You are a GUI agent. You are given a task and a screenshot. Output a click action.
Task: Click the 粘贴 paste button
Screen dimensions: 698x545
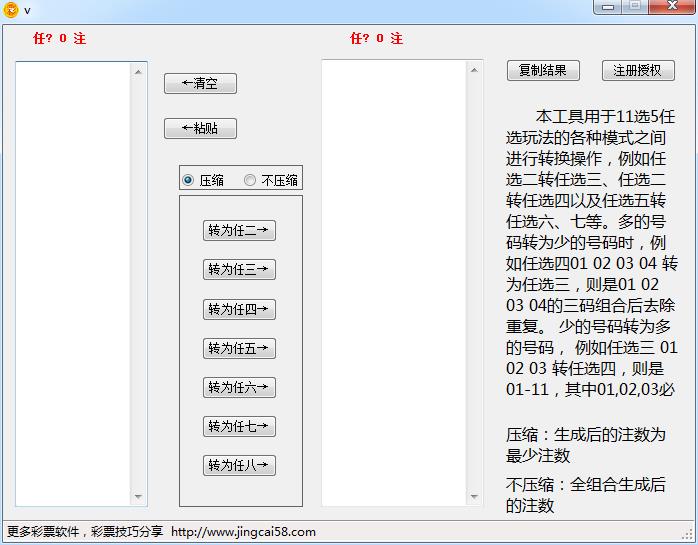pyautogui.click(x=200, y=128)
